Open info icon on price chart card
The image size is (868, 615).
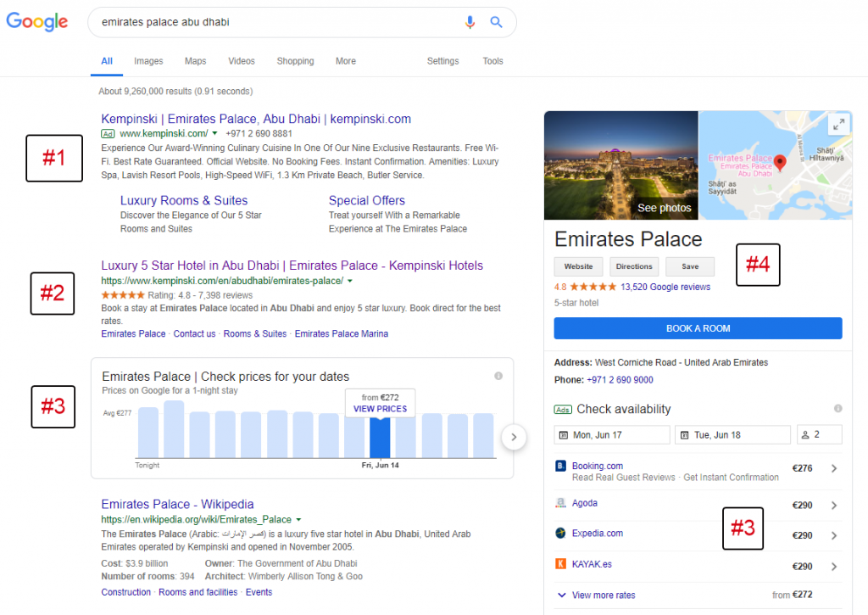[498, 376]
